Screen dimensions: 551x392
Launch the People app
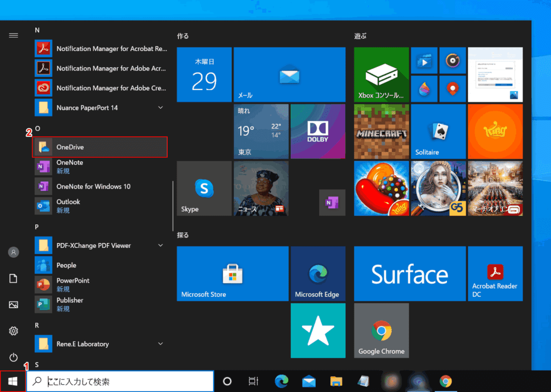tap(100, 265)
